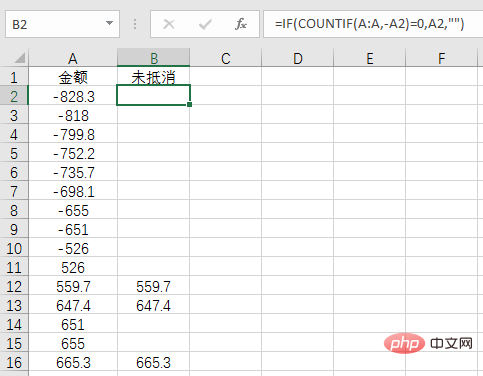Image resolution: width=483 pixels, height=376 pixels.
Task: Click cell with -651
Action: click(x=73, y=229)
